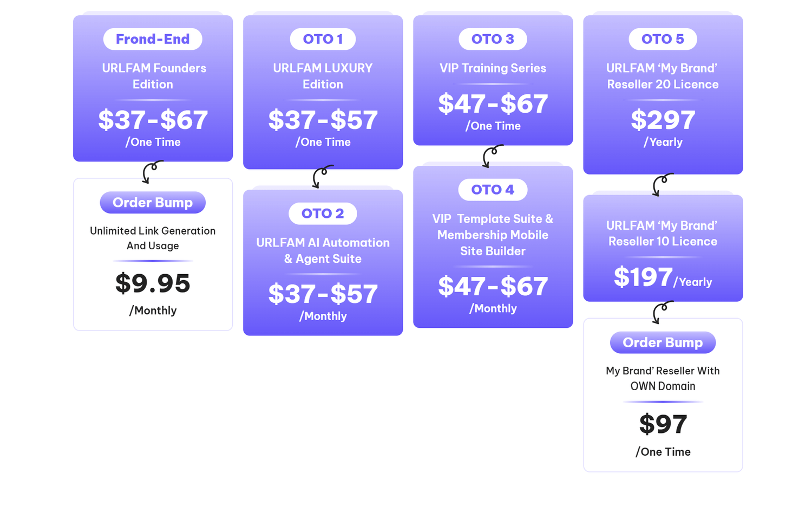Screen dimensions: 812x505
Task: Select the OTO 3 badge
Action: 493,39
